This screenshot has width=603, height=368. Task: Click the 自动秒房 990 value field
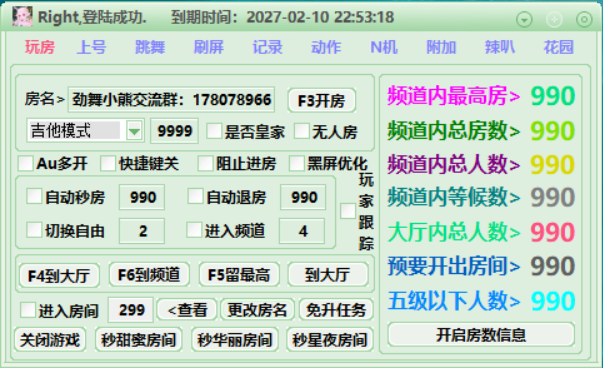click(142, 197)
